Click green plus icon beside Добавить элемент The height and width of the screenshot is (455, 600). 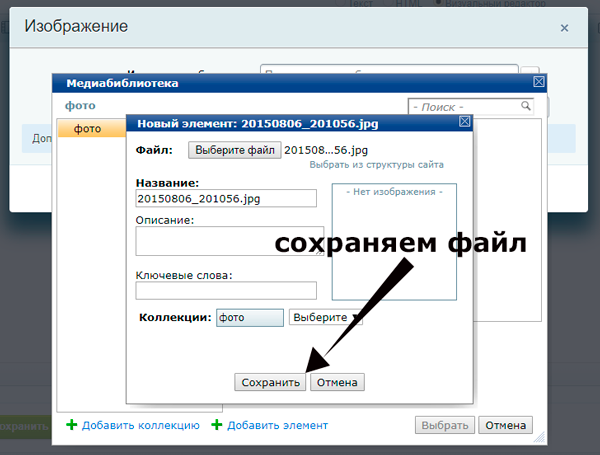point(217,424)
